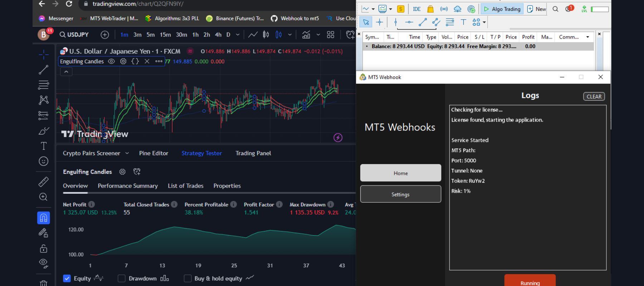Viewport: 644px width, 286px height.
Task: Select the MT5 cursor arrow tool
Action: (366, 22)
